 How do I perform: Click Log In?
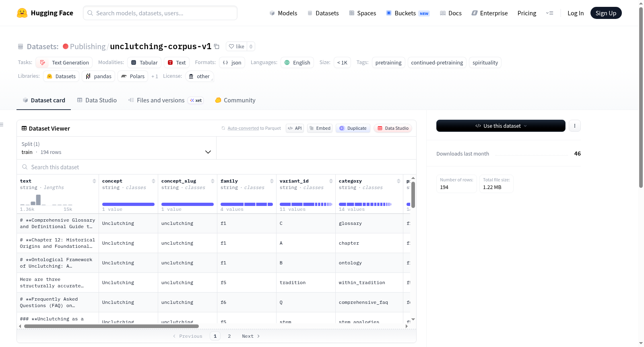point(576,13)
